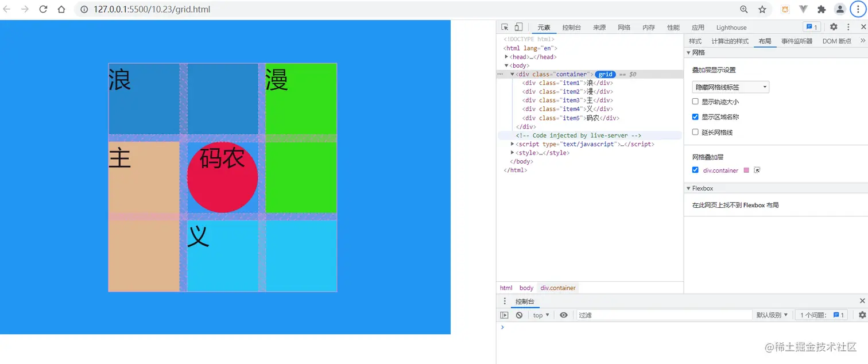Open the 隐藏网格线标签 dropdown
This screenshot has height=364, width=868.
pyautogui.click(x=730, y=87)
